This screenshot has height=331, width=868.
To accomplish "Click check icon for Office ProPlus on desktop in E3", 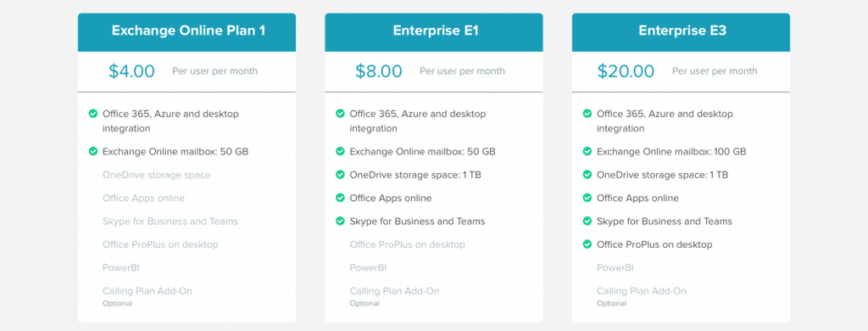I will 587,244.
